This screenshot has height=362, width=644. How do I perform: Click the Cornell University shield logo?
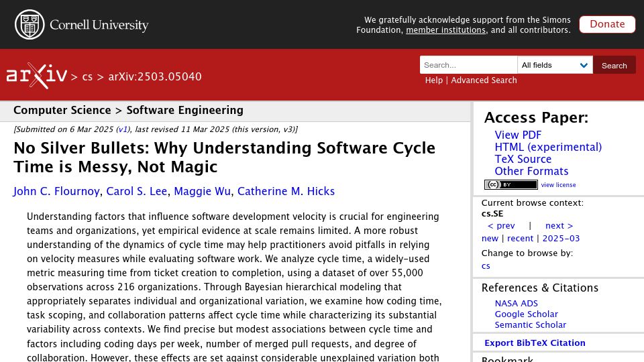pos(30,25)
